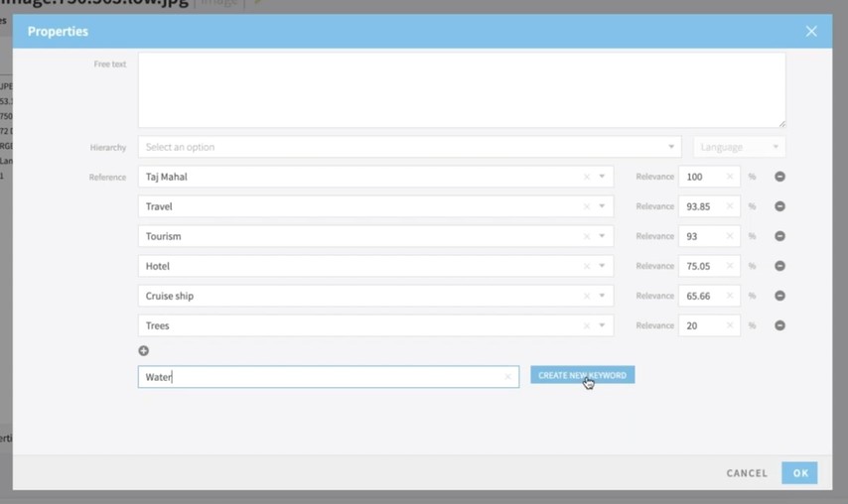Clear the relevance value 100
The width and height of the screenshot is (848, 504).
point(730,177)
